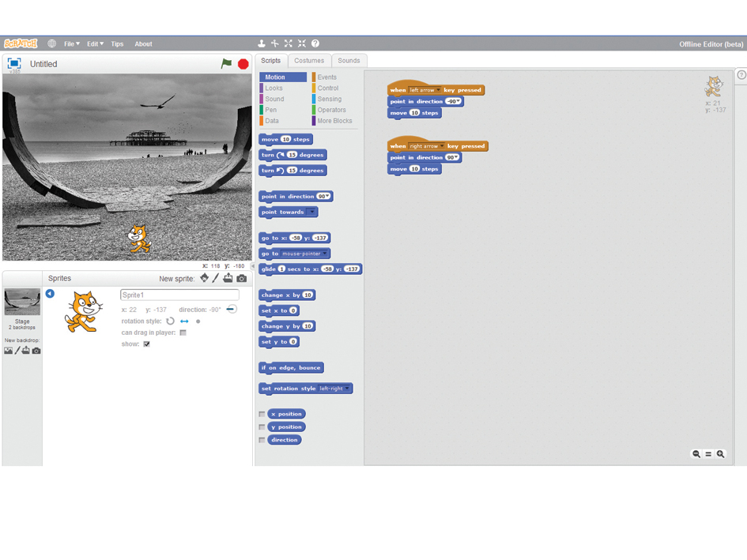Set rotation style to all around

click(170, 321)
